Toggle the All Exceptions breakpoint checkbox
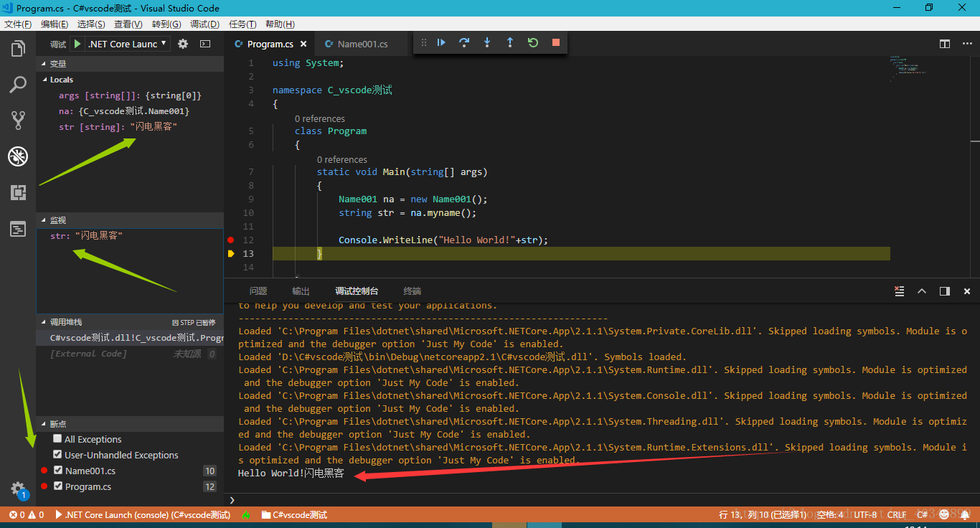 click(57, 438)
